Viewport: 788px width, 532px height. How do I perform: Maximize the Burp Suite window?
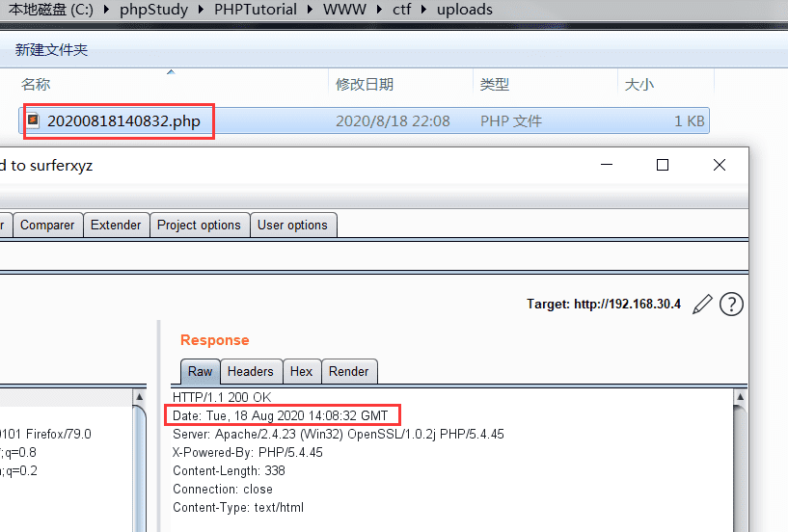click(x=663, y=165)
